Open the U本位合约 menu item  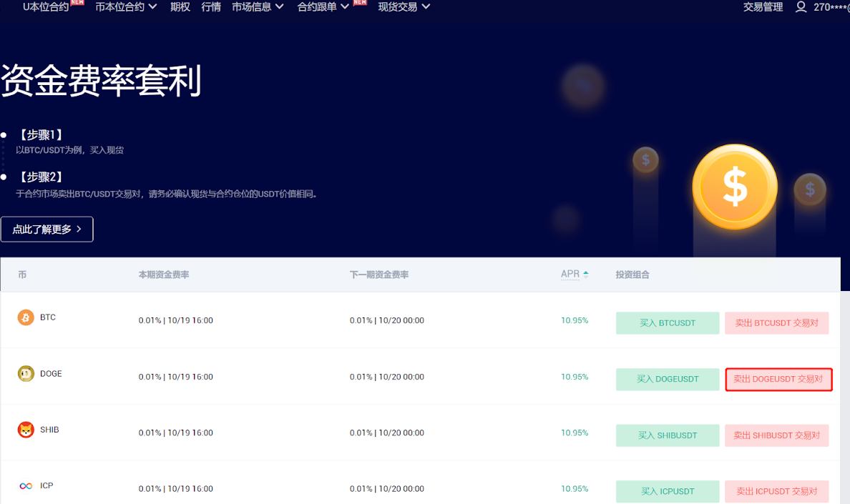pos(46,7)
